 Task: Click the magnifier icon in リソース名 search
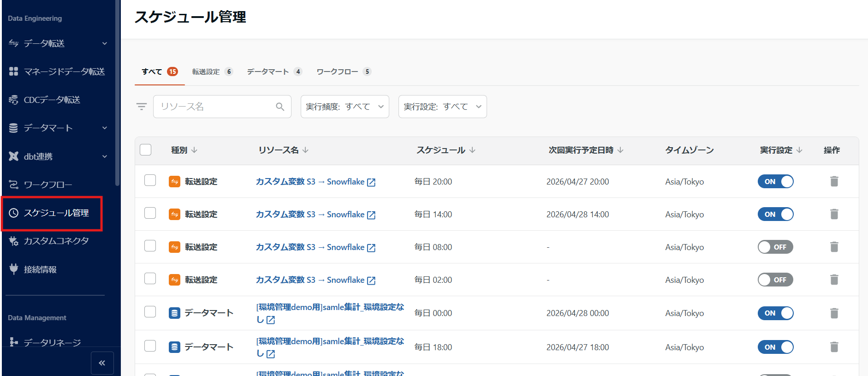280,107
